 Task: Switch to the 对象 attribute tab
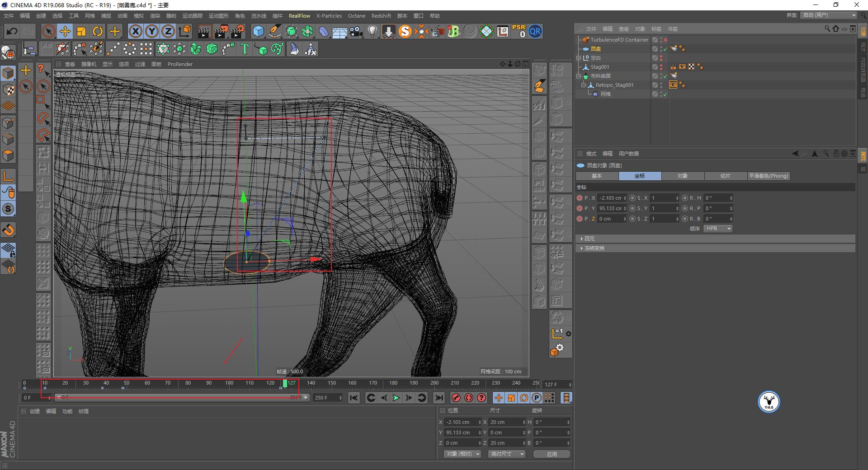683,176
